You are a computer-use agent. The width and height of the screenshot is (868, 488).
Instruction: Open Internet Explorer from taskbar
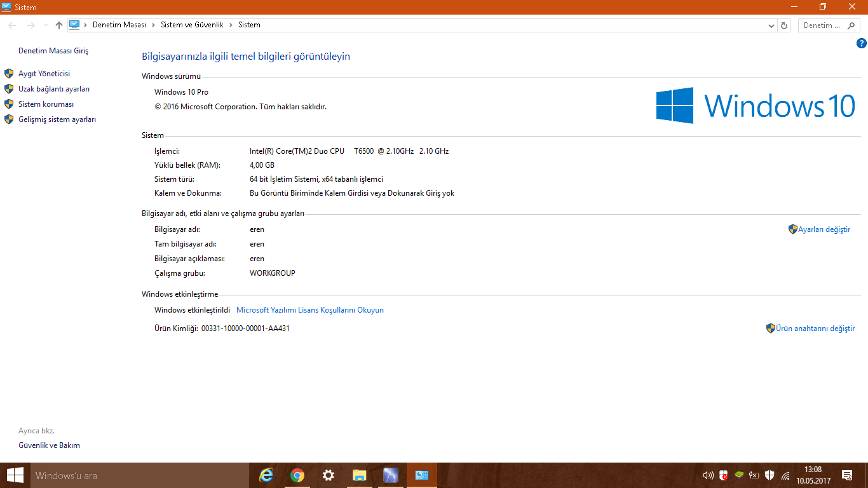[266, 475]
